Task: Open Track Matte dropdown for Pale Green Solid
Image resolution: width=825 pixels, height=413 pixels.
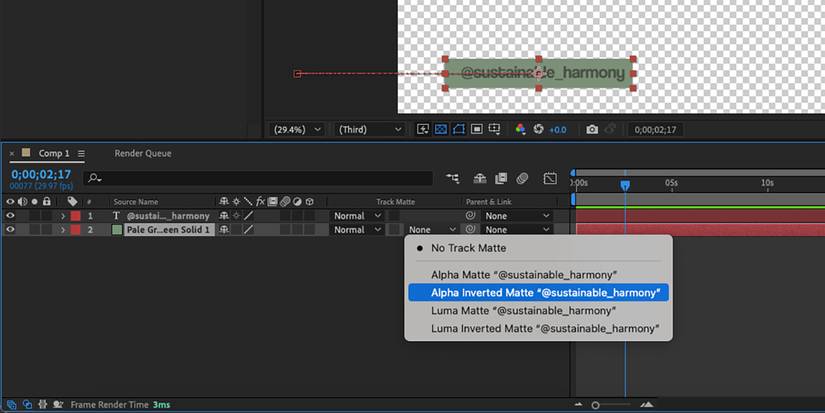Action: [x=432, y=229]
